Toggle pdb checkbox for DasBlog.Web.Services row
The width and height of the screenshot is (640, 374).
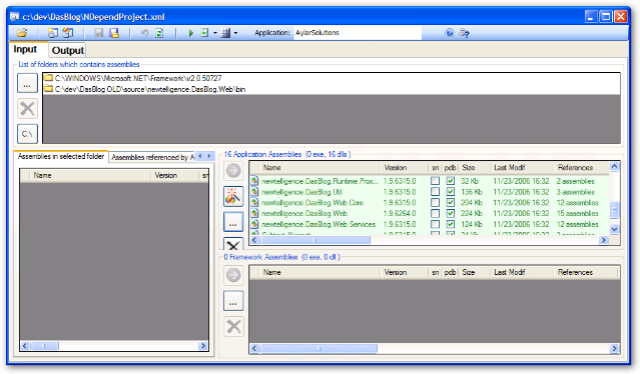pos(450,224)
